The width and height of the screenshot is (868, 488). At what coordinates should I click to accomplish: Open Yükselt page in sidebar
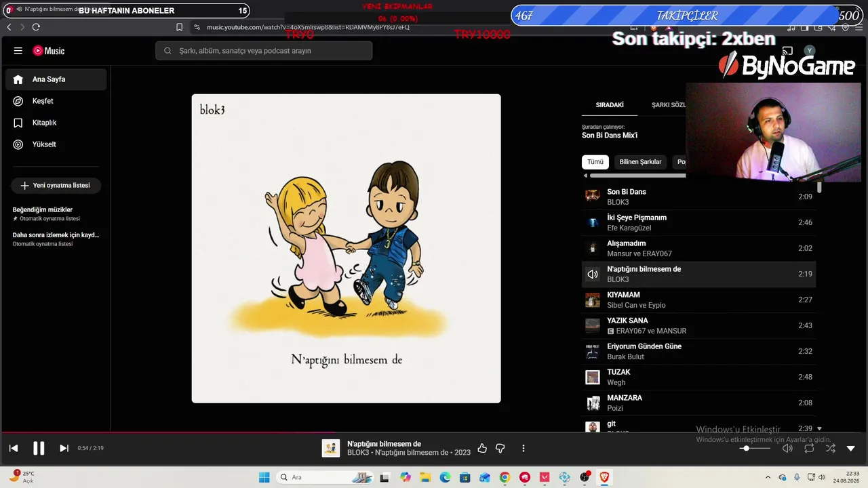(x=56, y=144)
